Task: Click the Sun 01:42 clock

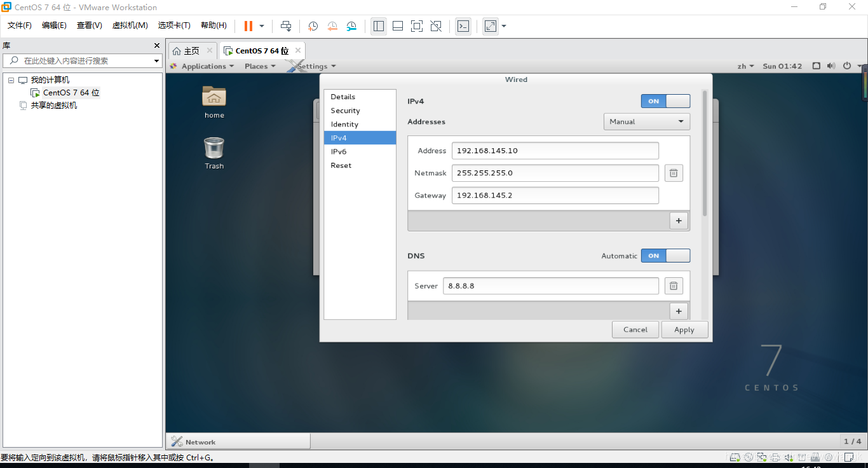Action: (782, 66)
